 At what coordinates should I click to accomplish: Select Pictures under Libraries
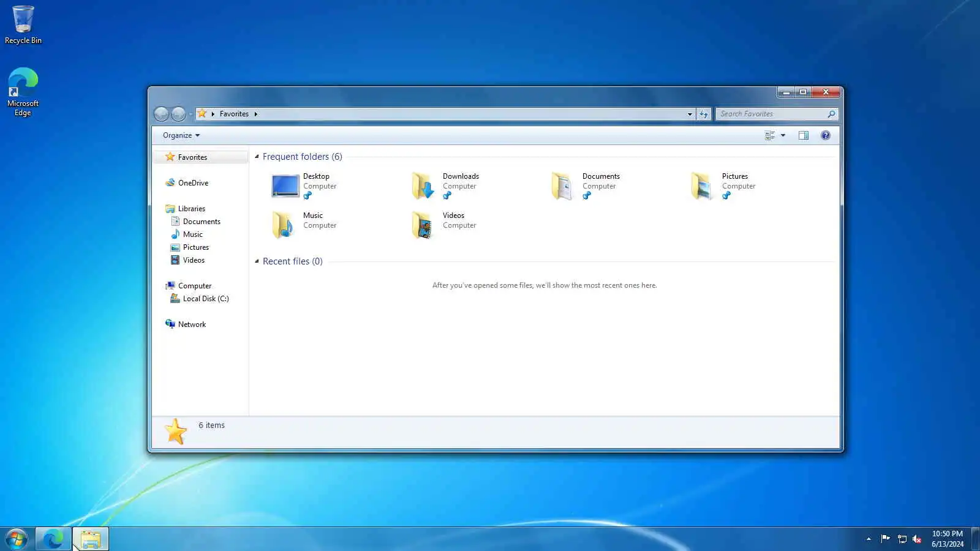click(x=195, y=247)
